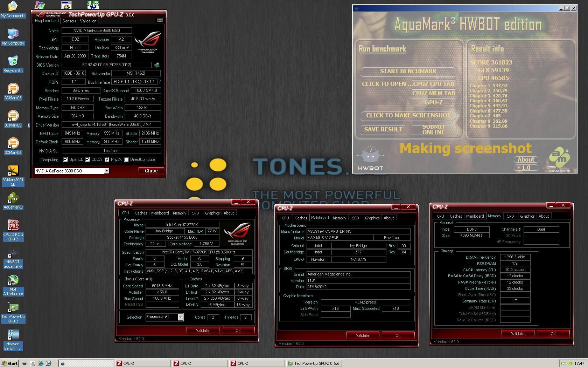
Task: Click the GPU-Z button in AquaMark
Action: (x=433, y=103)
